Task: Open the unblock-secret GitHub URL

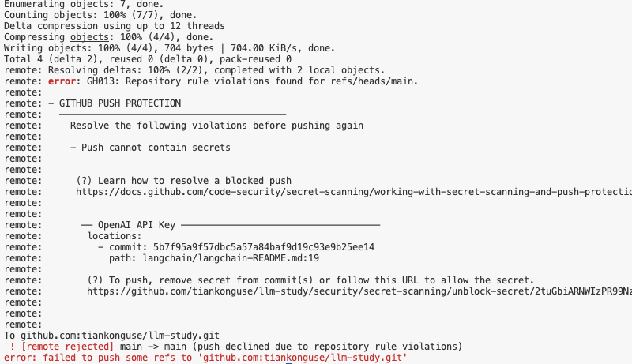Action: pos(359,291)
